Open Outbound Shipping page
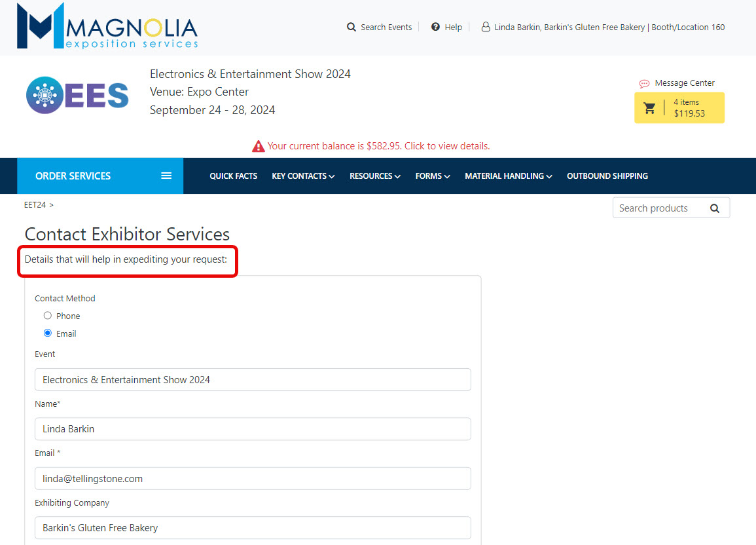Viewport: 756px width, 545px height. 607,176
